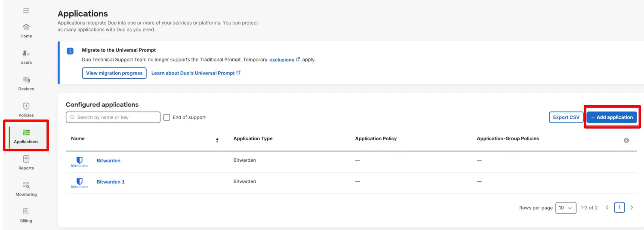Open Learn about Duo's Universal Prompt link
Image resolution: width=644 pixels, height=230 pixels.
tap(196, 73)
